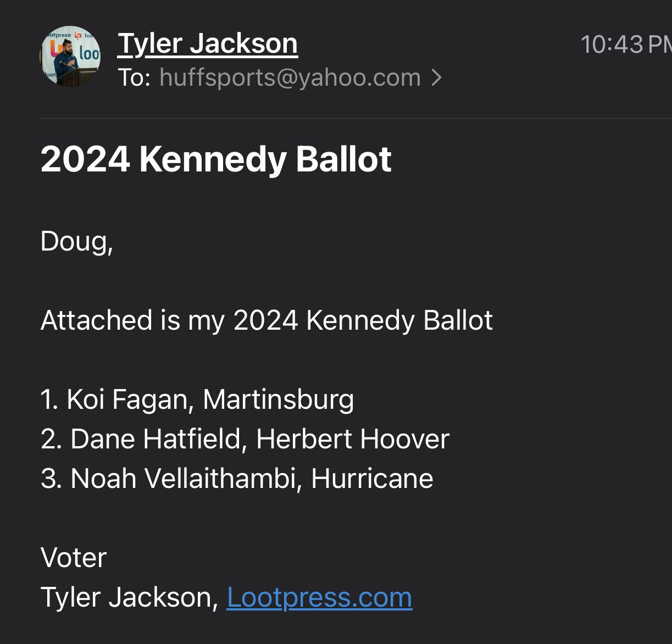Image resolution: width=672 pixels, height=644 pixels.
Task: Click the 10:43 PM timestamp
Action: click(625, 45)
